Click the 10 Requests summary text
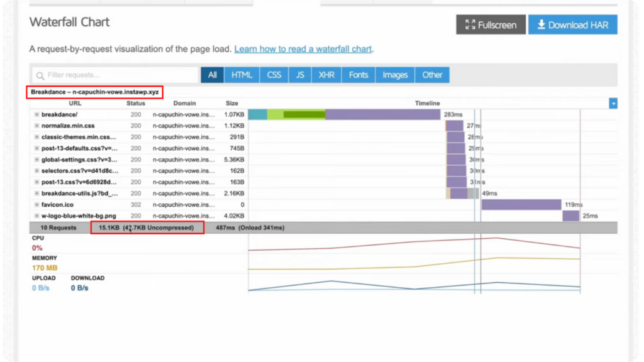 click(58, 228)
